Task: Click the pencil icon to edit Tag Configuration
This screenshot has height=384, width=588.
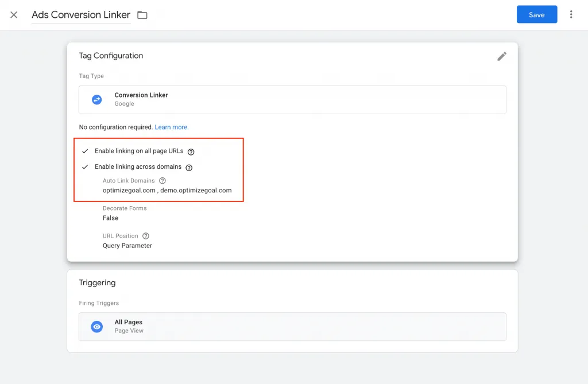Action: point(502,56)
